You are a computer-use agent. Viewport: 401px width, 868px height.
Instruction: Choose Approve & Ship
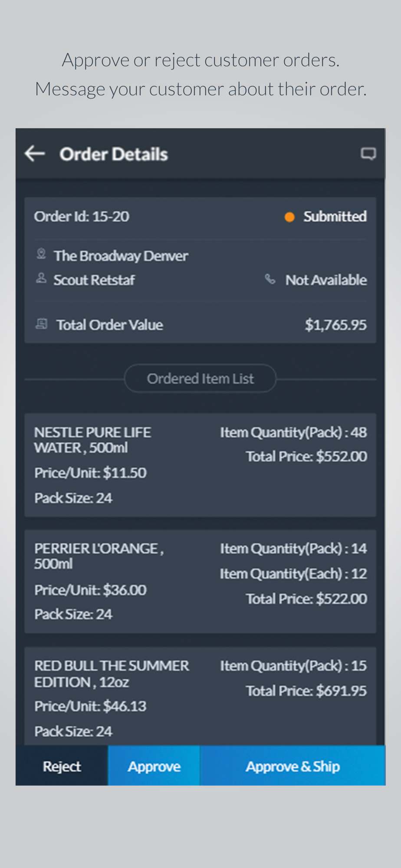pos(293,766)
